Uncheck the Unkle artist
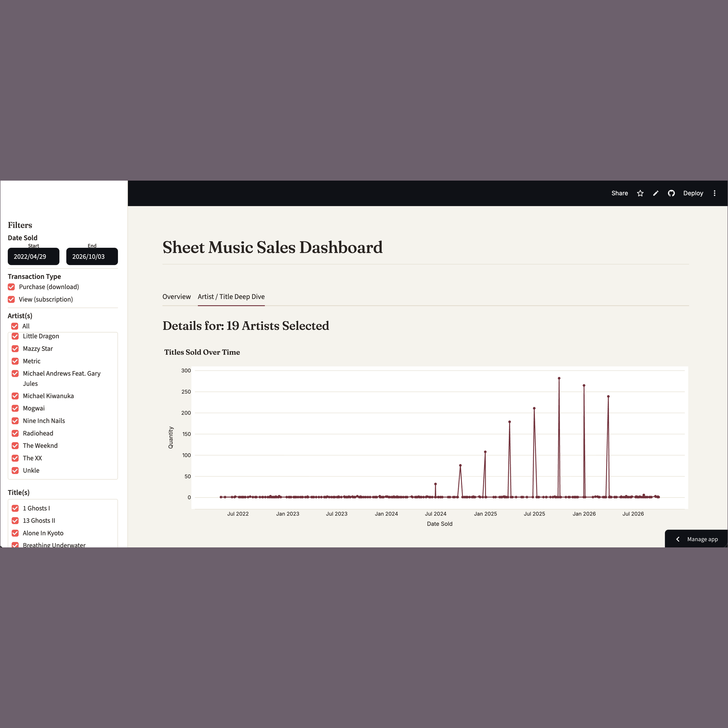 pyautogui.click(x=15, y=471)
